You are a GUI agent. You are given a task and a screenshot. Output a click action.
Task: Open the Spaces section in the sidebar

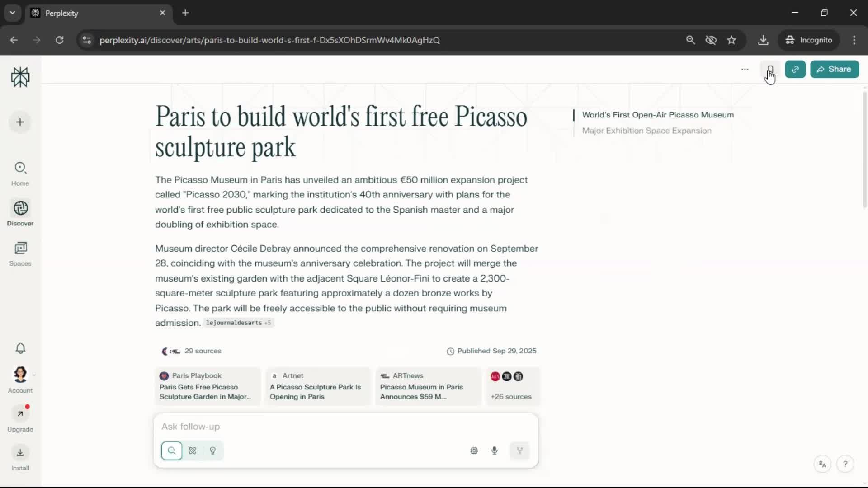coord(20,253)
